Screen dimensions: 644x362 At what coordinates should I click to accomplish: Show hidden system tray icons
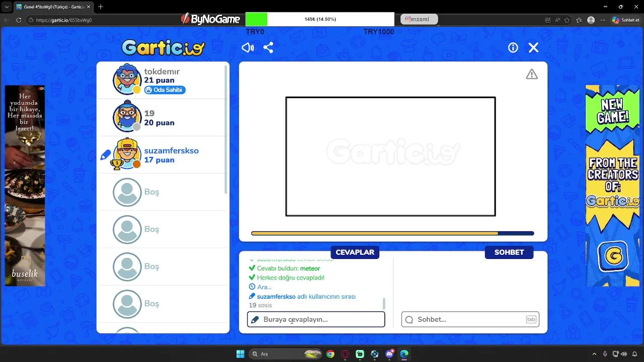pos(594,354)
